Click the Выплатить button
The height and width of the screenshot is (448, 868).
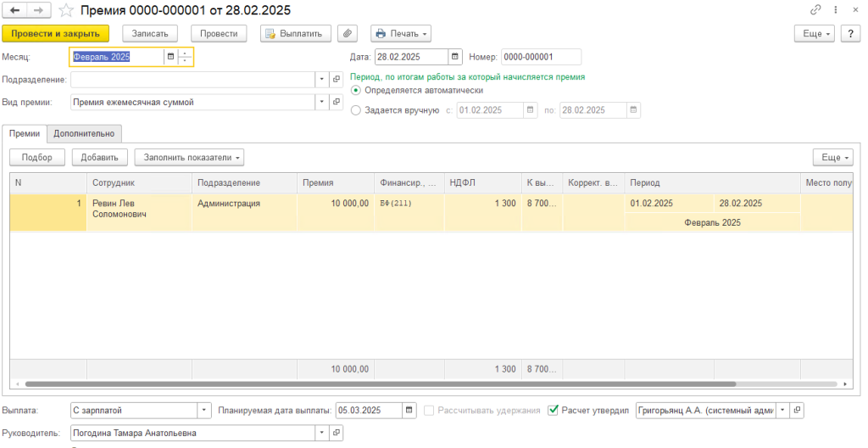296,33
